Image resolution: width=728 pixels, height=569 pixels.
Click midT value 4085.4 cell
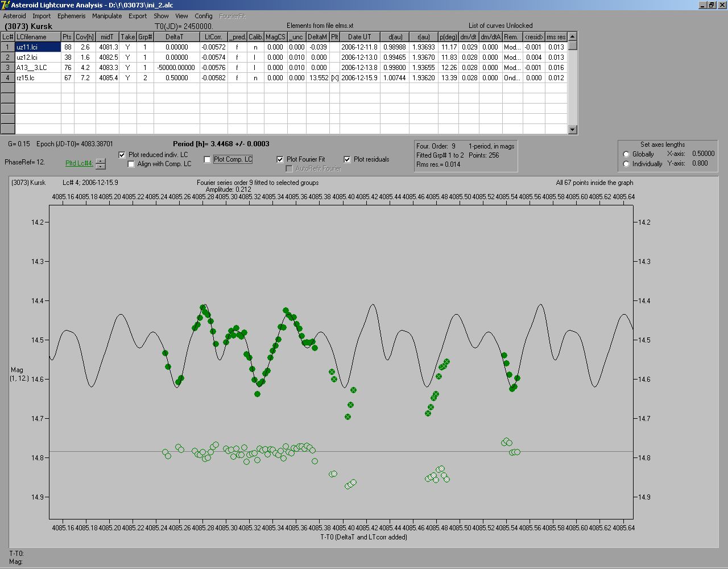[x=107, y=78]
